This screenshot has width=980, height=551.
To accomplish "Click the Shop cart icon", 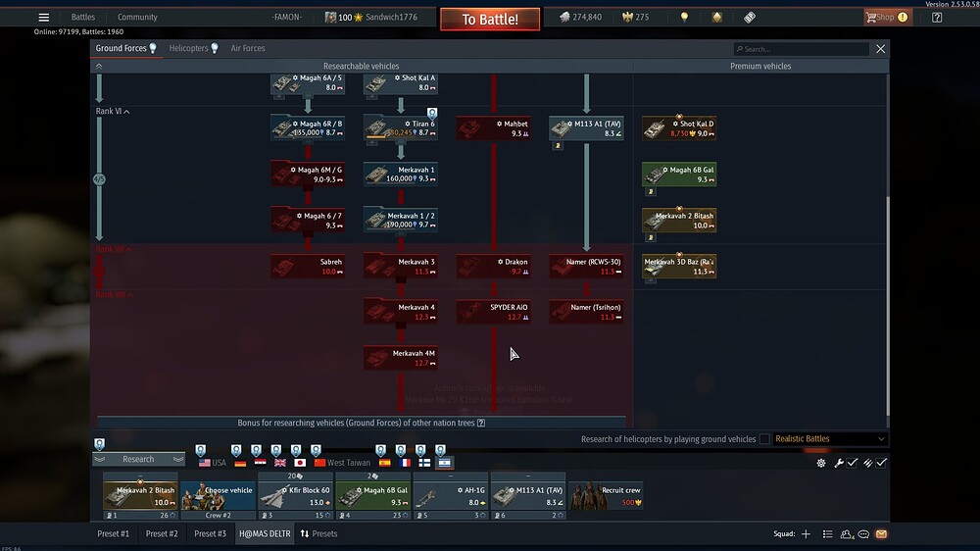I will (x=871, y=17).
